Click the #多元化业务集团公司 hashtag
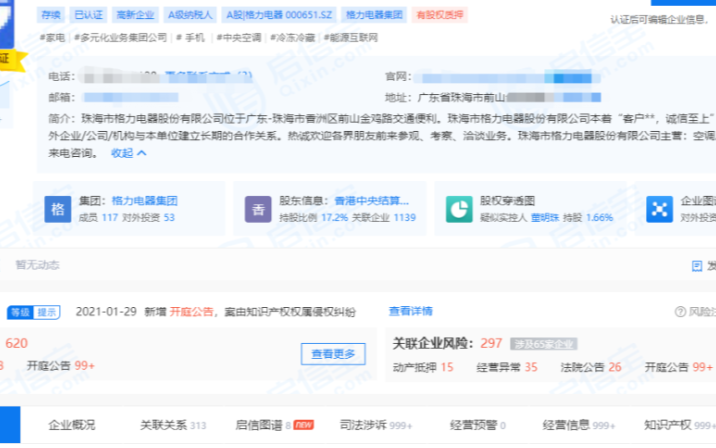This screenshot has width=716, height=448. pyautogui.click(x=121, y=37)
